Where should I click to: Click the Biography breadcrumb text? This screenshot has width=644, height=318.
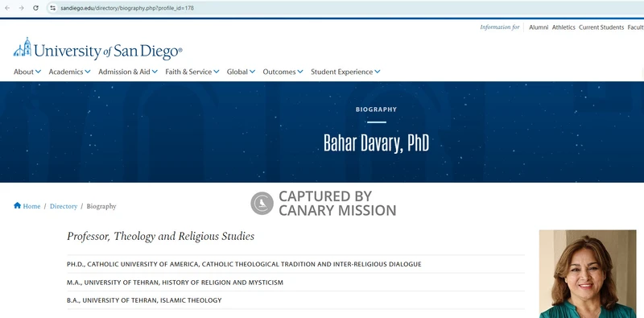(101, 206)
